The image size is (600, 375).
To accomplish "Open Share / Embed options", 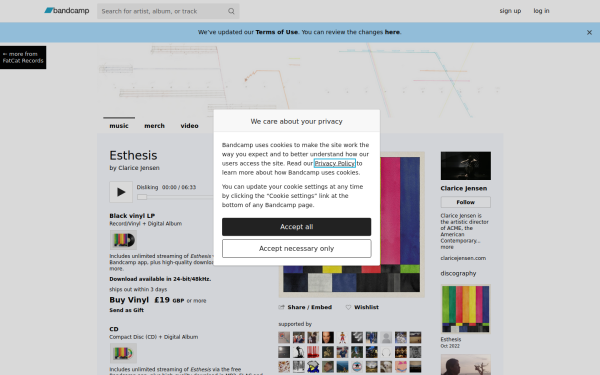I will click(x=305, y=307).
